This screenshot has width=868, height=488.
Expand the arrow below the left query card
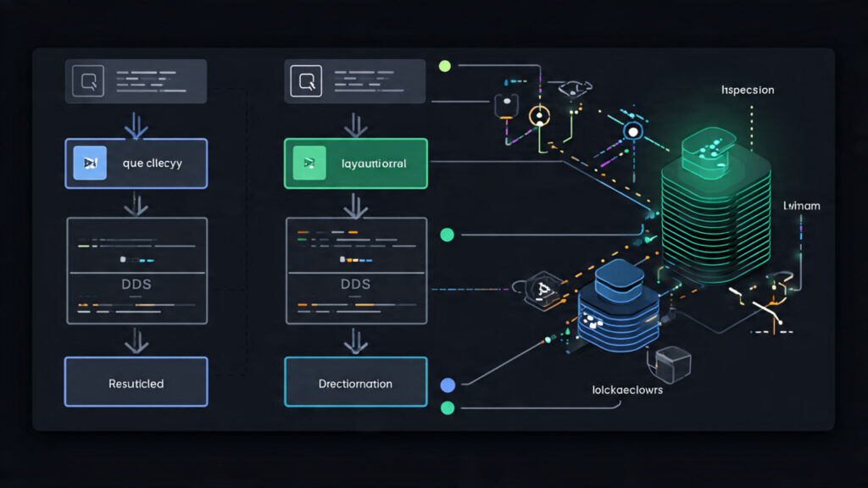click(x=136, y=125)
